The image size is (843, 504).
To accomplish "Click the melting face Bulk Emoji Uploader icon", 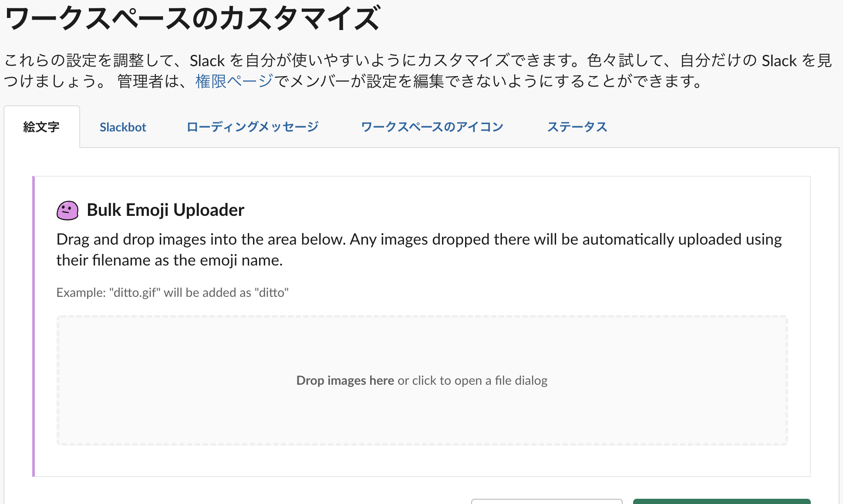I will 67,210.
